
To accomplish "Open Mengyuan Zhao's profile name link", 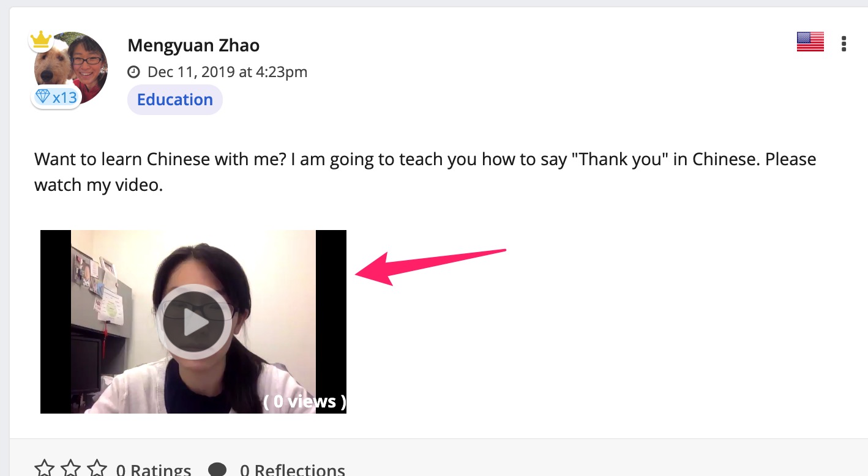I will [x=193, y=45].
